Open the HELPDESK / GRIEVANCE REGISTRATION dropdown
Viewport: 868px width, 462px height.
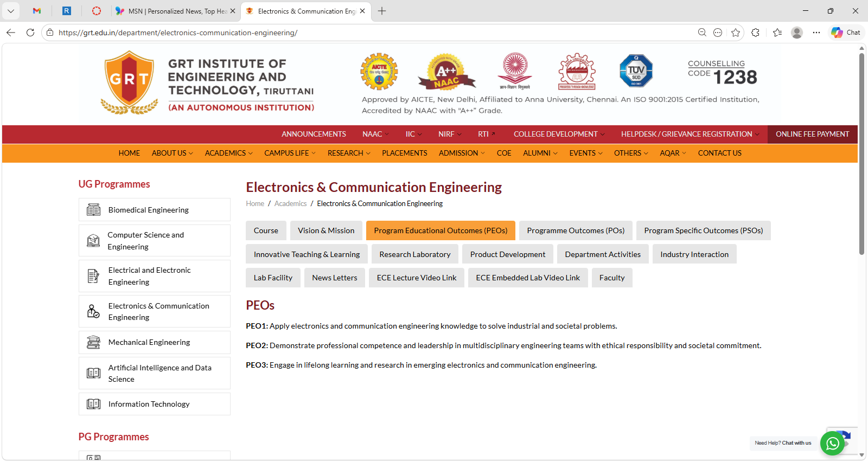click(690, 134)
